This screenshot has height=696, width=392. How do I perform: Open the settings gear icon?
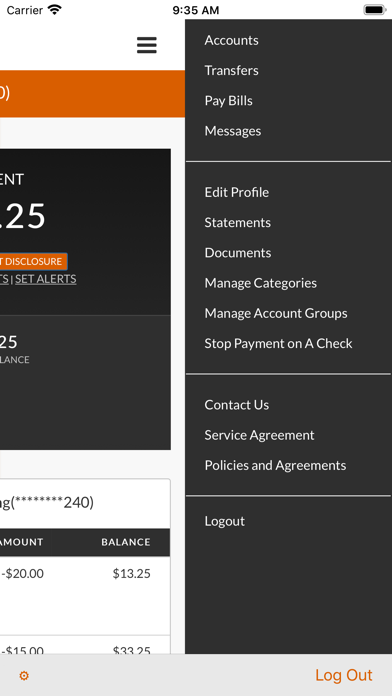tap(24, 676)
